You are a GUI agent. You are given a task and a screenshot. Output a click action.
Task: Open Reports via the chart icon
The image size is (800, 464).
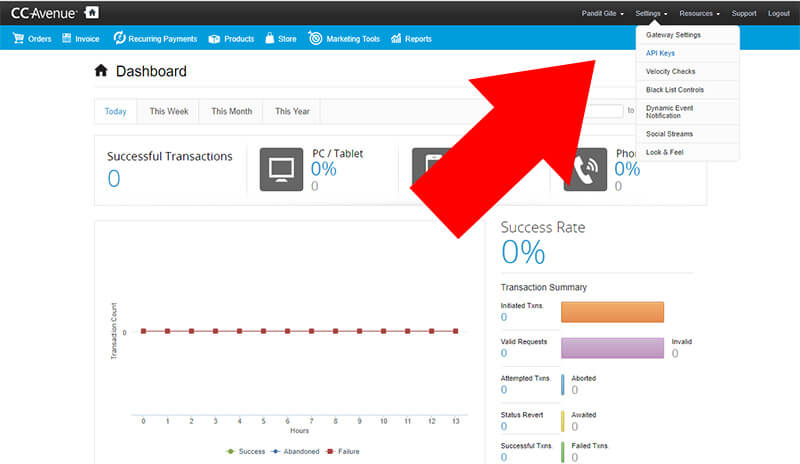(397, 39)
